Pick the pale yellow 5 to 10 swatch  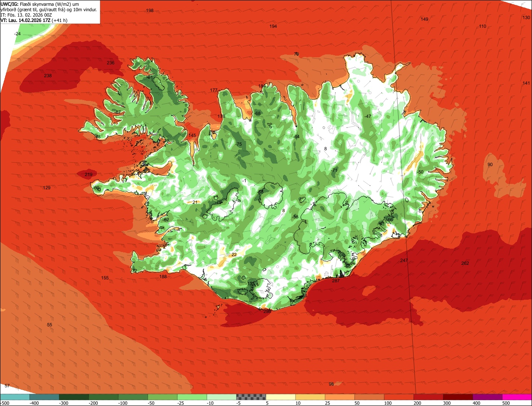click(281, 397)
